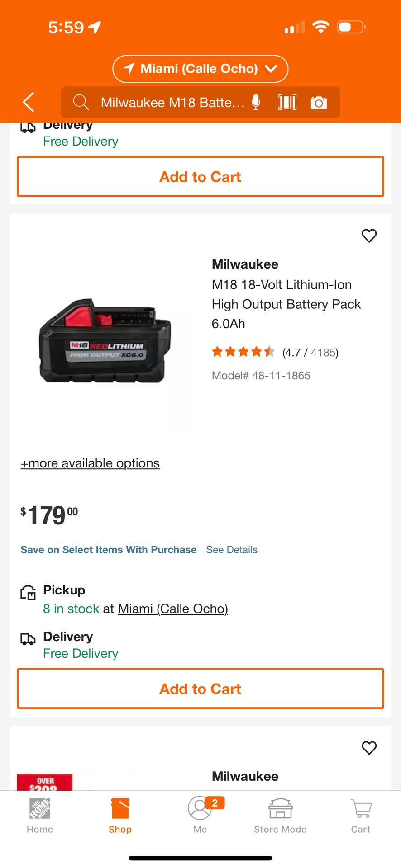
Task: Add the $179 battery pack to cart
Action: pyautogui.click(x=200, y=689)
